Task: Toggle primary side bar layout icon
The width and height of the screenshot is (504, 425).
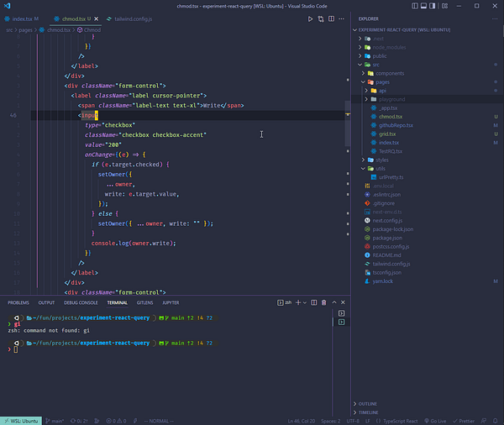Action: 415,6
